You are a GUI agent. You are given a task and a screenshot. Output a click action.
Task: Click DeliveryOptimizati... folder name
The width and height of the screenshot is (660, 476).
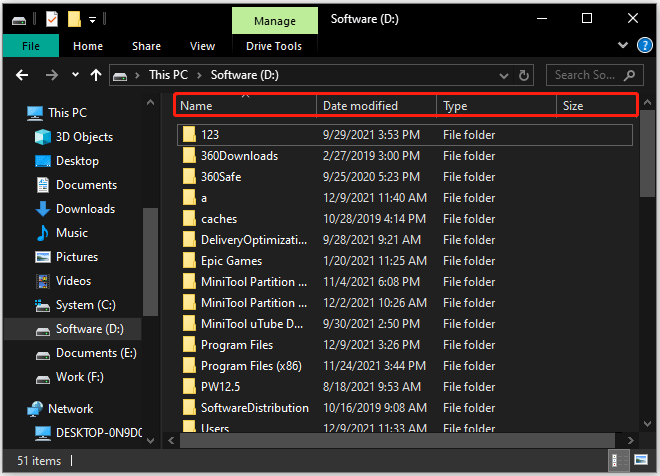point(254,240)
